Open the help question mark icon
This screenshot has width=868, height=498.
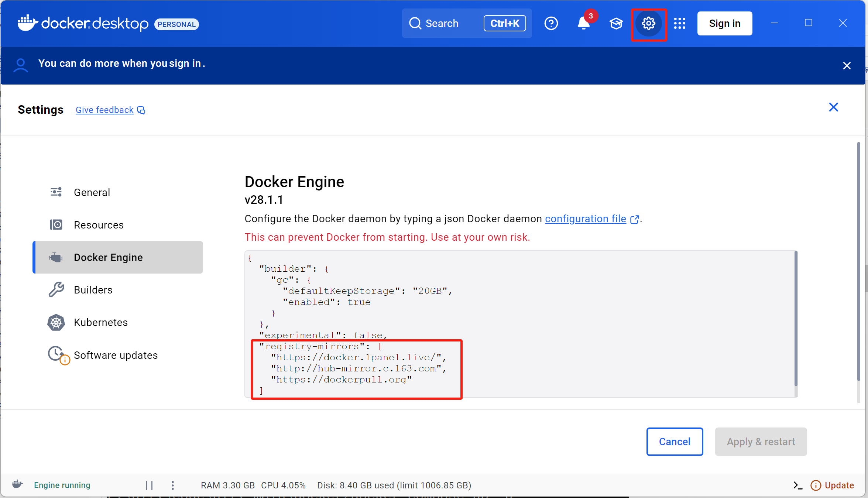point(551,24)
